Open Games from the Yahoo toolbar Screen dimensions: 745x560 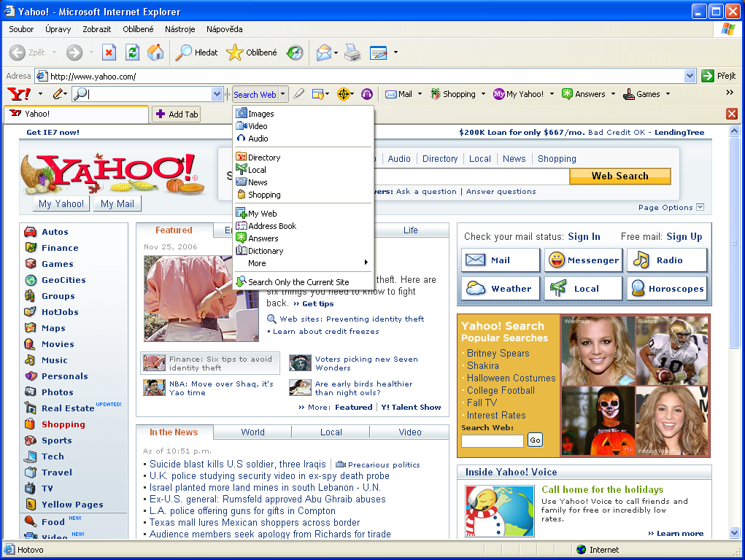tap(641, 94)
